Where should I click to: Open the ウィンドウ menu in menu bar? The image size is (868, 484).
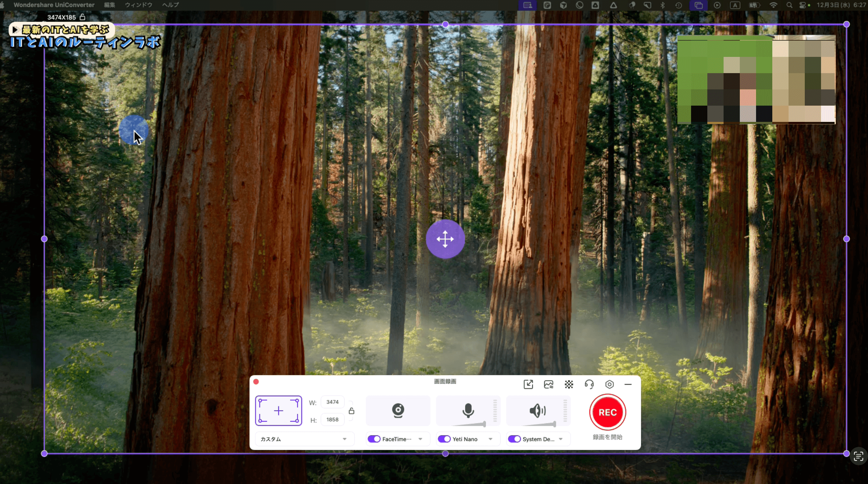click(138, 5)
